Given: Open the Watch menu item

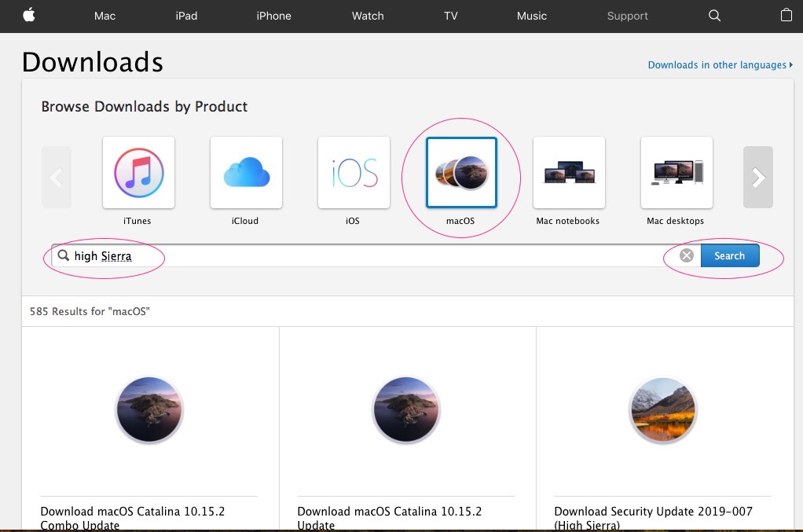Looking at the screenshot, I should (368, 16).
